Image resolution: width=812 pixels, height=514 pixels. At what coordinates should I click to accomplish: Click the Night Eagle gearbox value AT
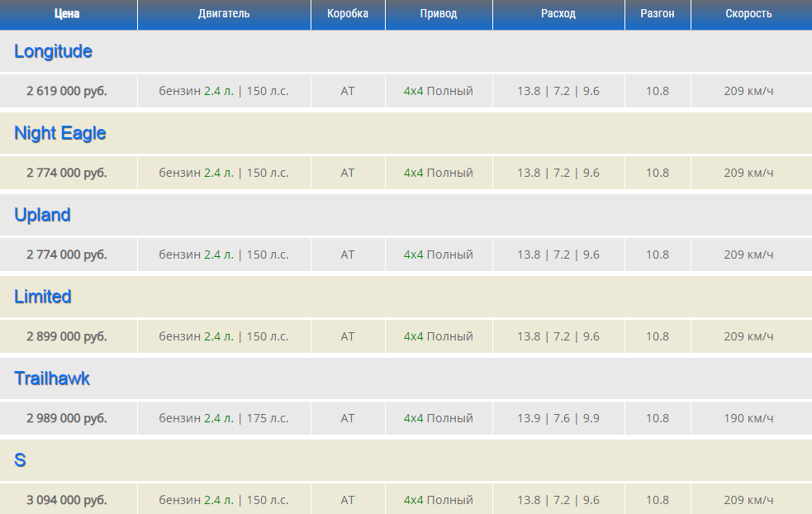348,173
